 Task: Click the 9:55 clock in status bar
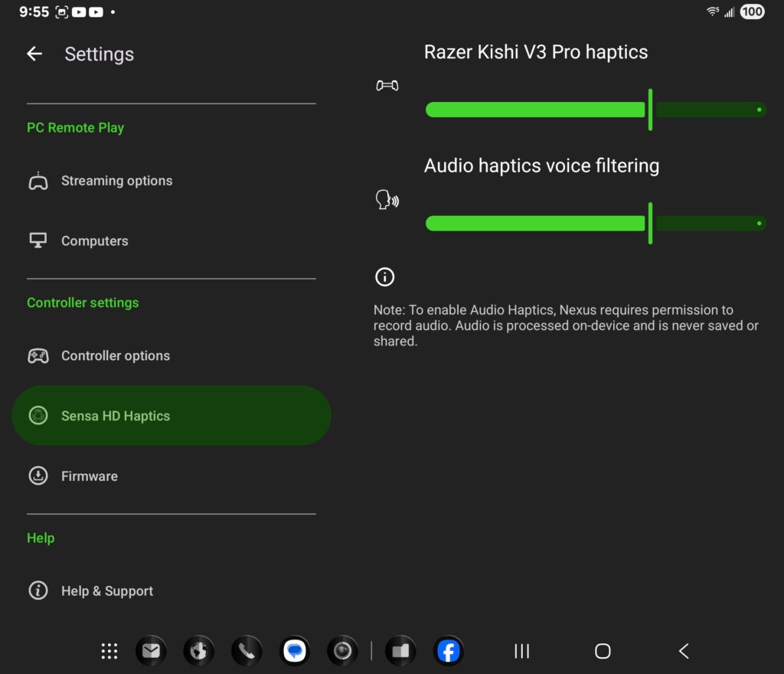click(x=34, y=11)
